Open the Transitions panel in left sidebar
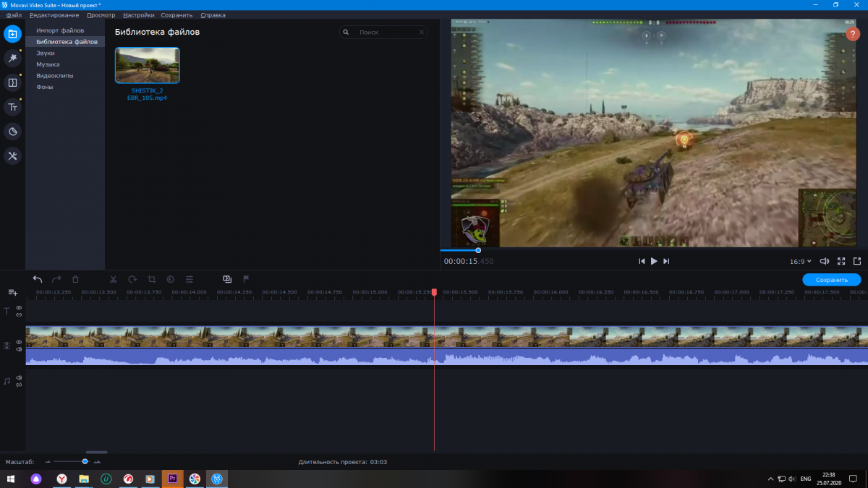Viewport: 868px width, 488px height. pos(12,82)
